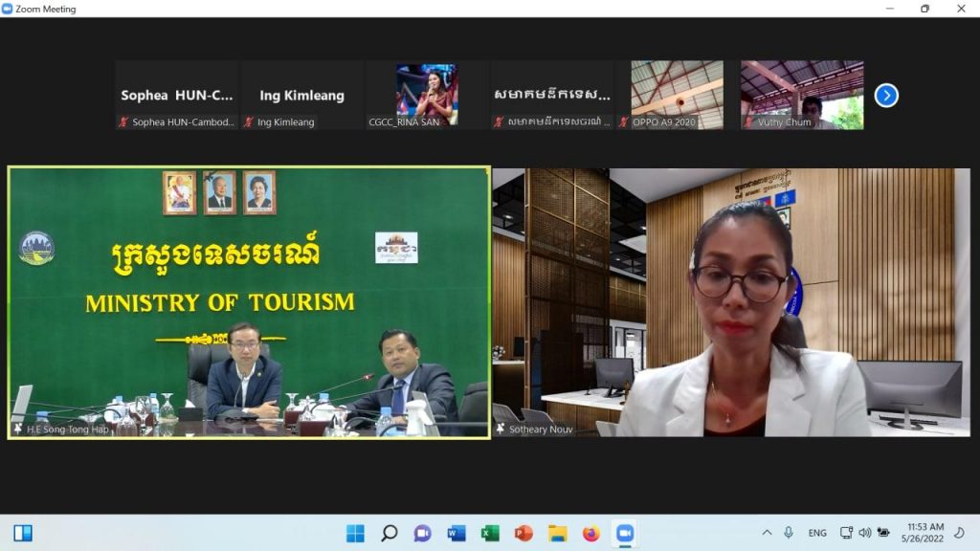
Task: Open clock showing 11:53 AM calendar
Action: 924,533
